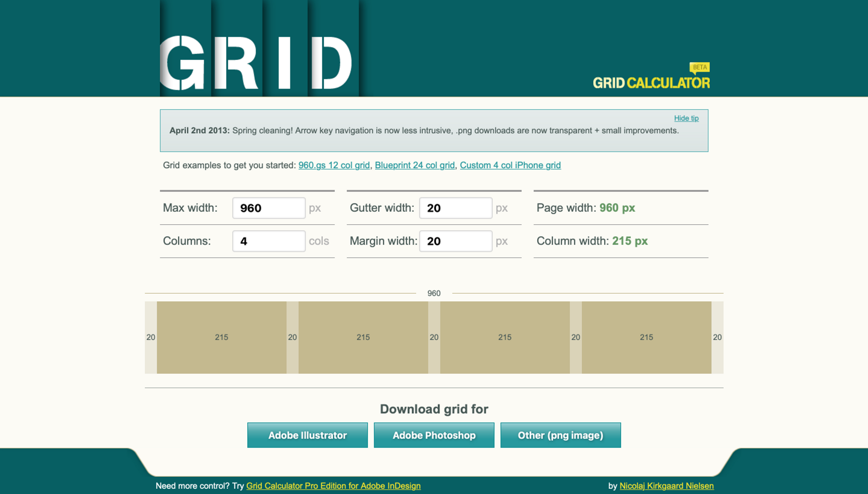The width and height of the screenshot is (868, 494).
Task: Select Custom 4 col iPhone grid example
Action: coord(510,165)
